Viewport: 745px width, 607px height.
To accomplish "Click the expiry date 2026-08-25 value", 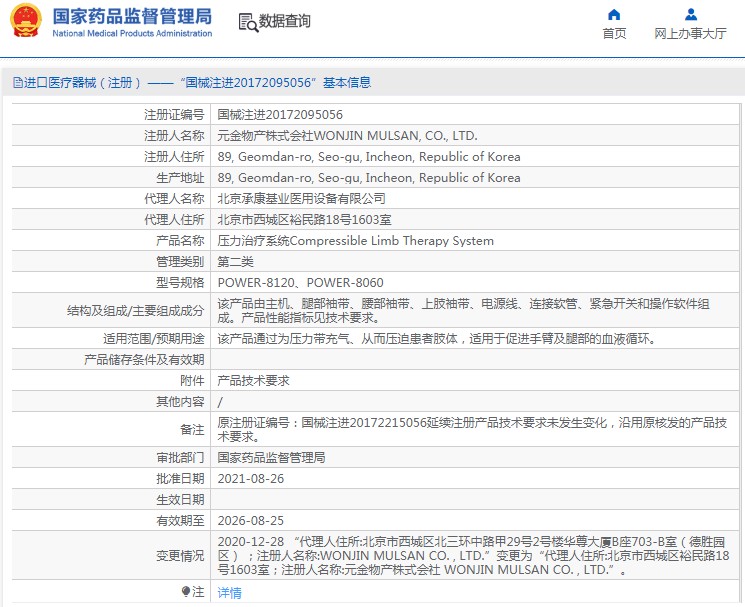I will pos(251,520).
